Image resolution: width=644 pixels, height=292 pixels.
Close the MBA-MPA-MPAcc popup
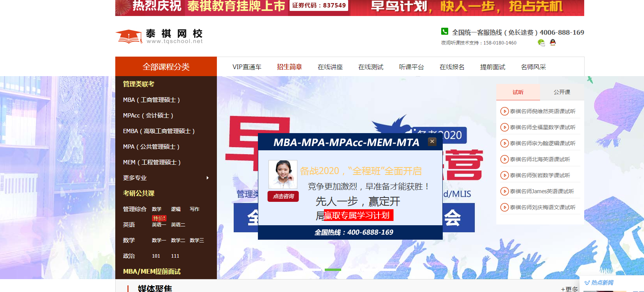point(432,141)
